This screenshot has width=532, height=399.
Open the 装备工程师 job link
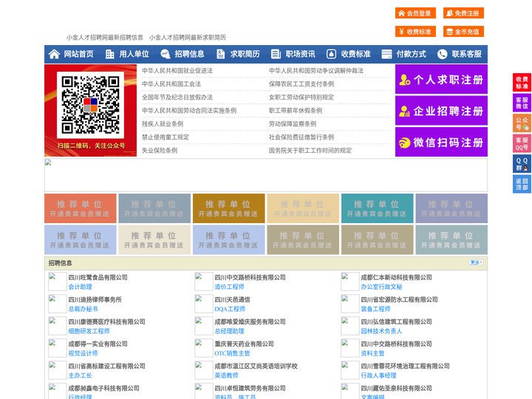click(375, 309)
